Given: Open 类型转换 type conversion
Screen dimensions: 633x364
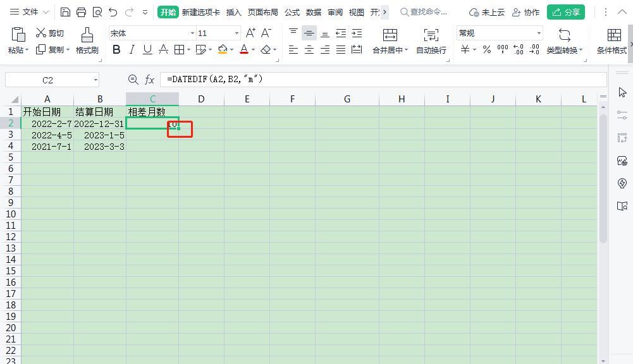Looking at the screenshot, I should tap(564, 40).
